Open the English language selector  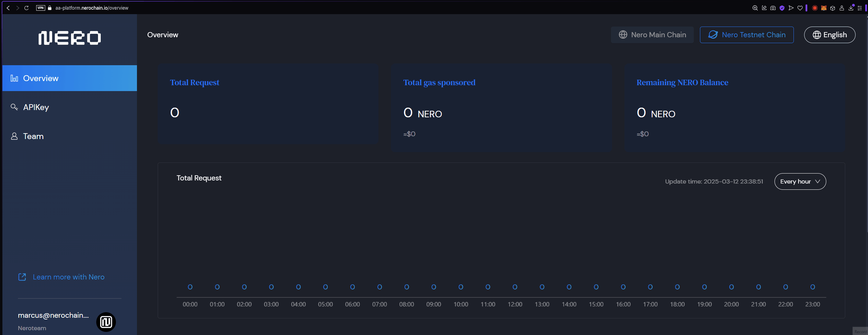(x=829, y=35)
